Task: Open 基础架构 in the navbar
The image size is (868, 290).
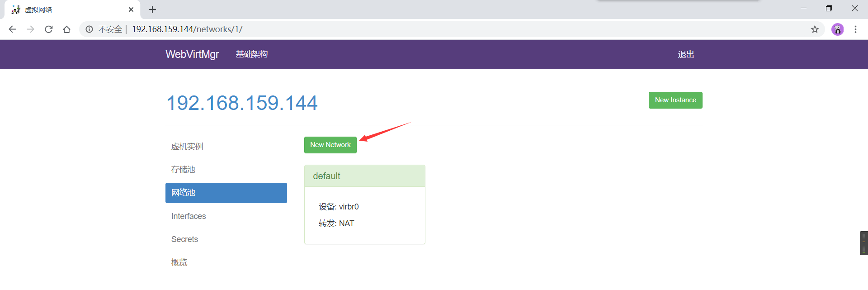Action: click(x=252, y=54)
